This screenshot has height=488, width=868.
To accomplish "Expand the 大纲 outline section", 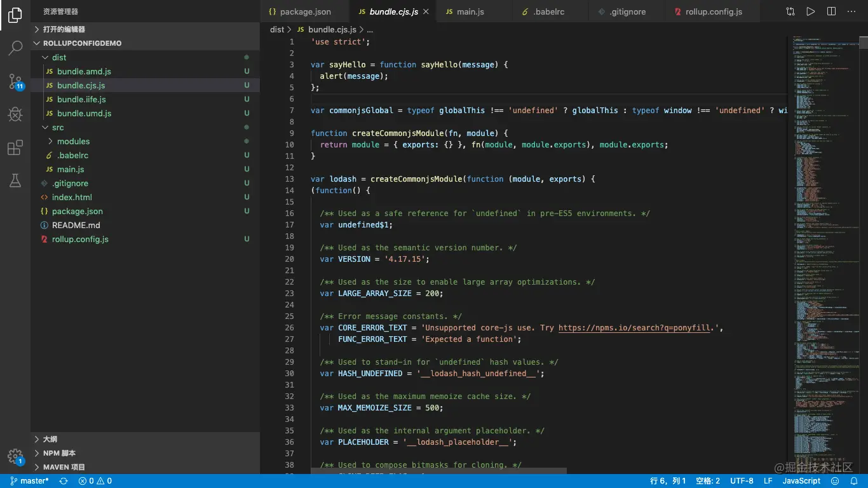I will [50, 439].
